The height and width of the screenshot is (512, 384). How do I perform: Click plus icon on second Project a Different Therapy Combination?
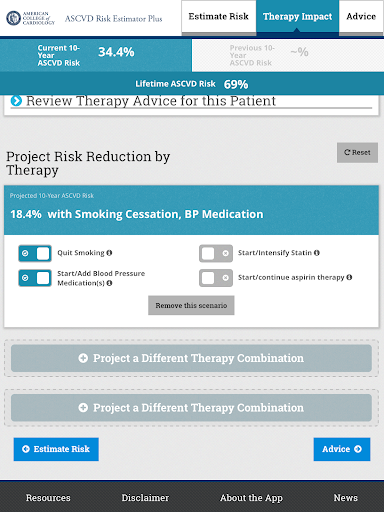coord(83,408)
